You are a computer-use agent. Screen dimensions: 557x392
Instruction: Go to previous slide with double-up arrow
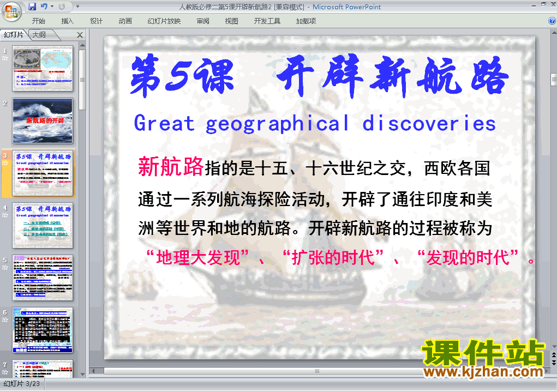point(554,355)
